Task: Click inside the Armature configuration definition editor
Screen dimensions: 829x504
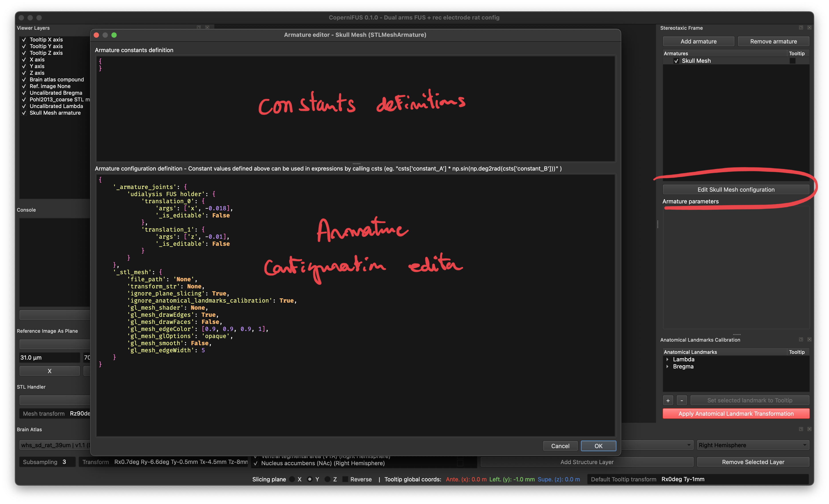Action: coord(356,305)
